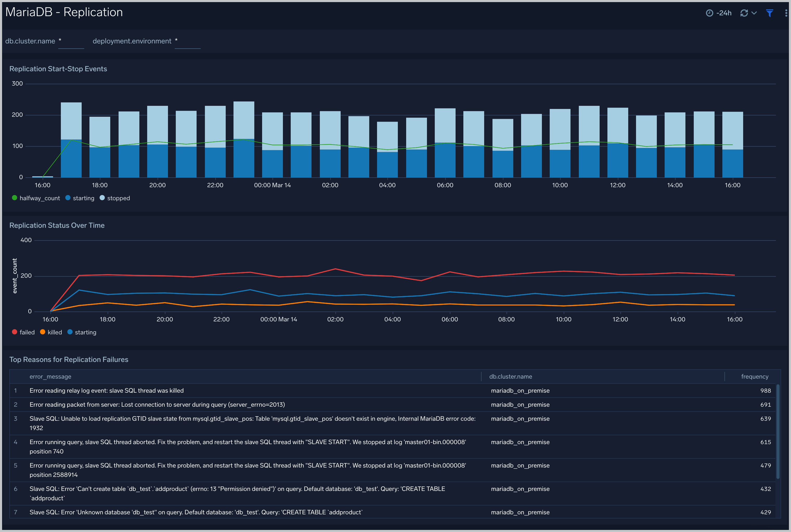
Task: Select the 'Permission denied' create table row
Action: 392,494
